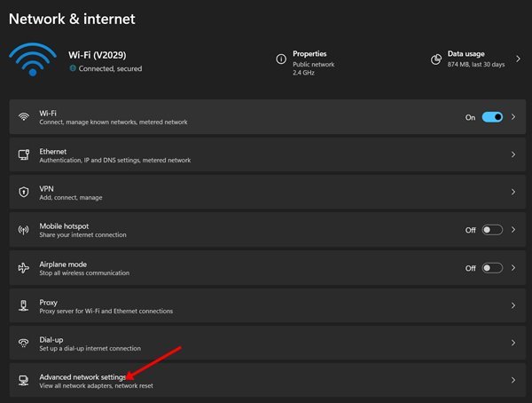Click the Data usage pie chart icon
532x403 pixels.
point(436,59)
